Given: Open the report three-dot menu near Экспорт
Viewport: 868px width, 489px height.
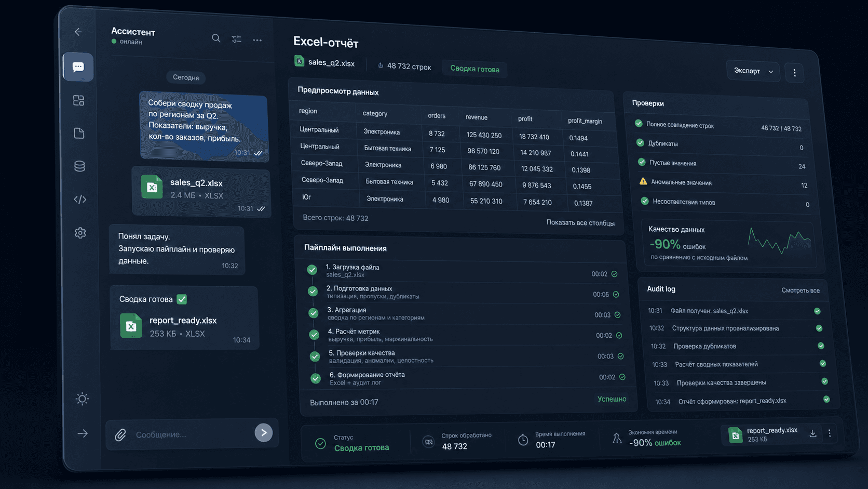Looking at the screenshot, I should point(794,73).
